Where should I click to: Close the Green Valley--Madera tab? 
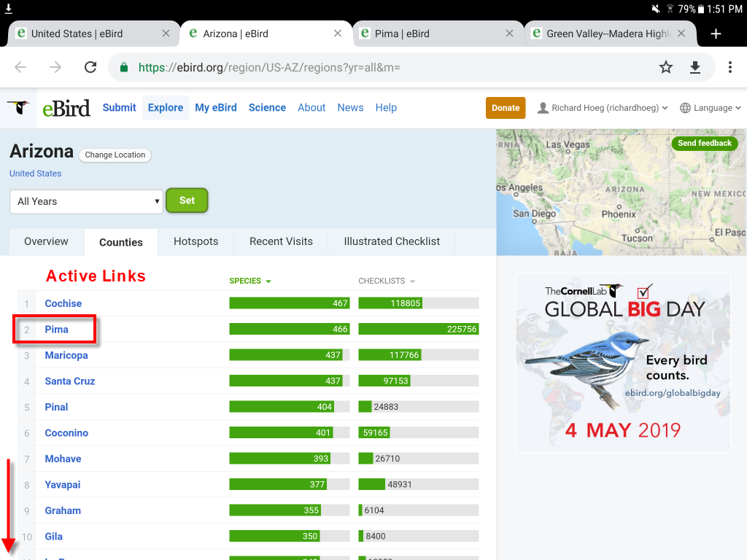pos(681,34)
